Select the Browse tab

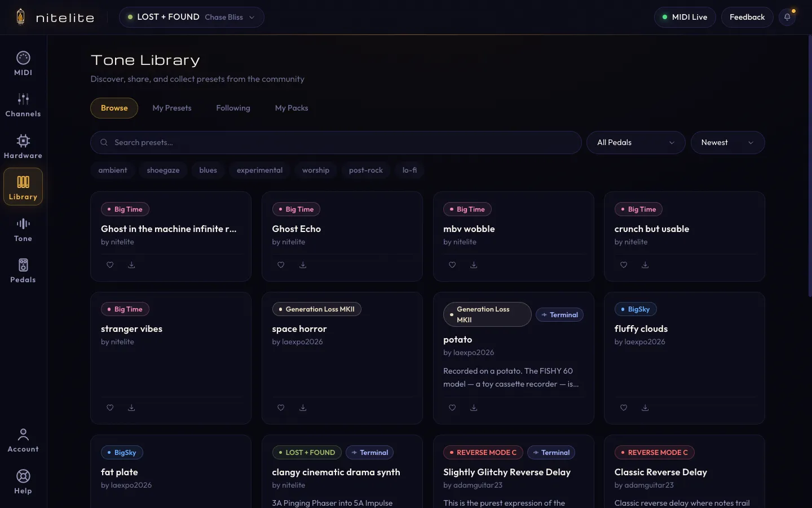point(114,108)
